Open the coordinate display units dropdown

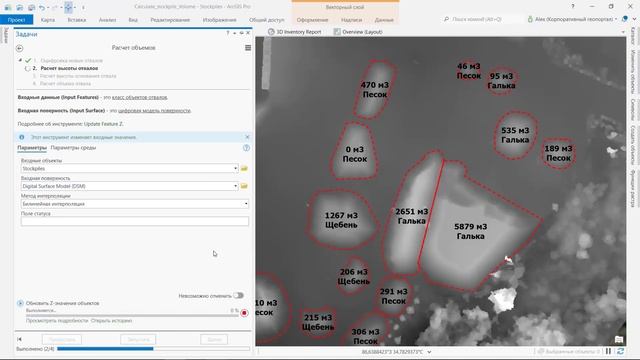coord(429,352)
